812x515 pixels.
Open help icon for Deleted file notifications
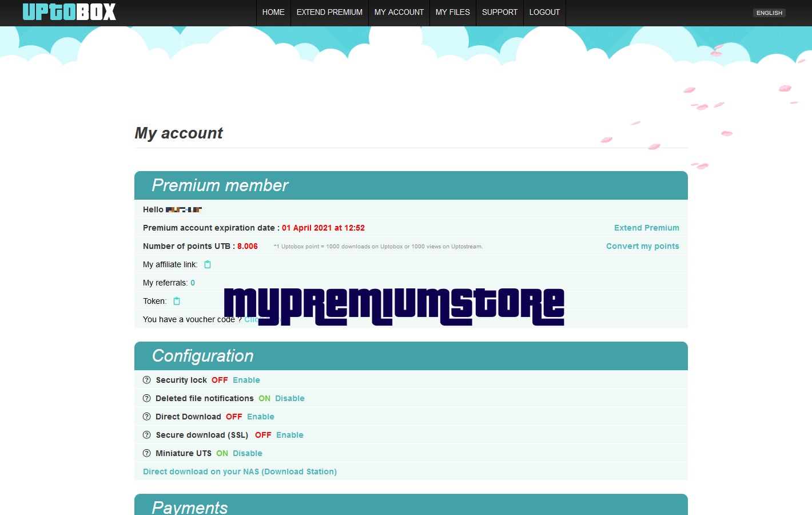coord(147,398)
